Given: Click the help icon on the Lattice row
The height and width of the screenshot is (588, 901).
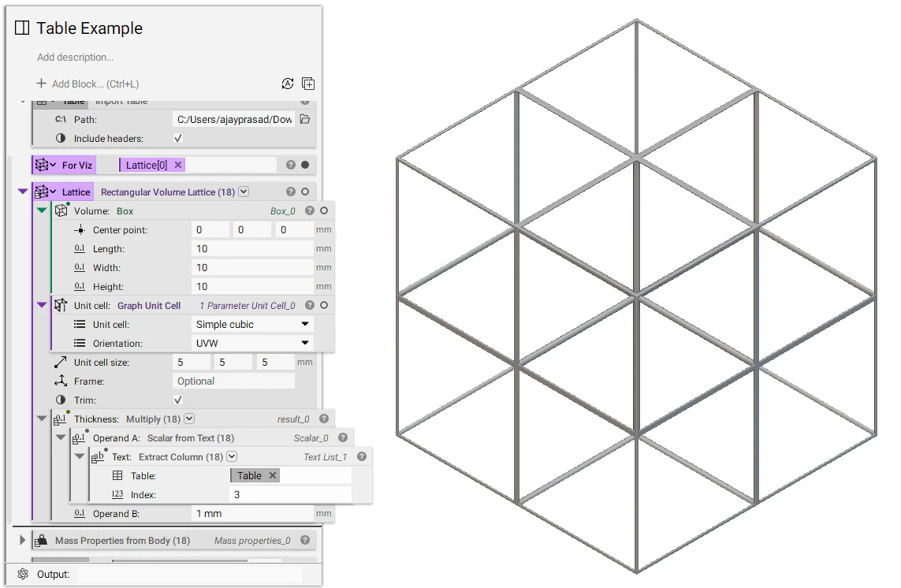Looking at the screenshot, I should point(291,192).
